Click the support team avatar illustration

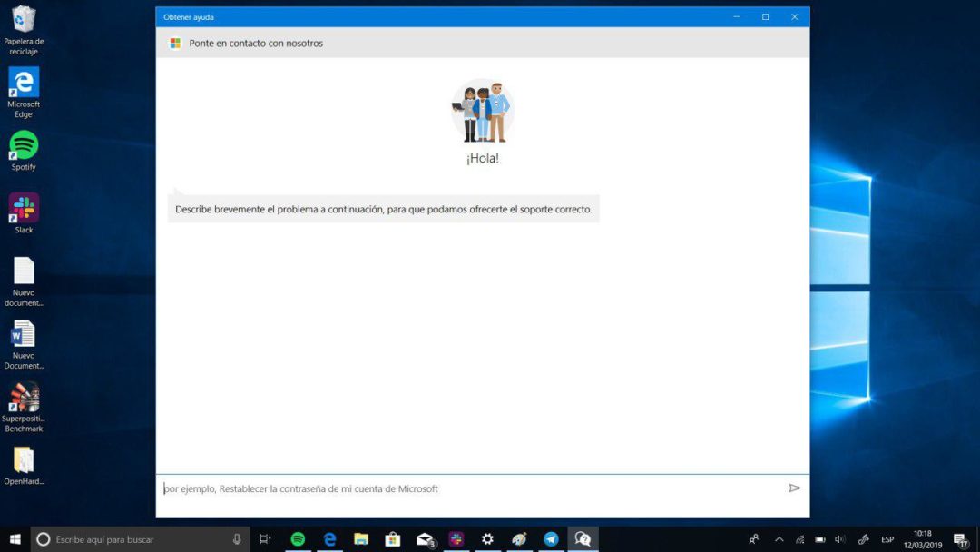point(482,111)
